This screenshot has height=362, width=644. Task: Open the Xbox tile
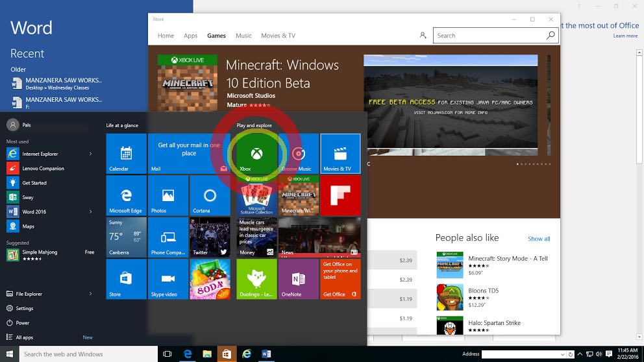coord(256,154)
